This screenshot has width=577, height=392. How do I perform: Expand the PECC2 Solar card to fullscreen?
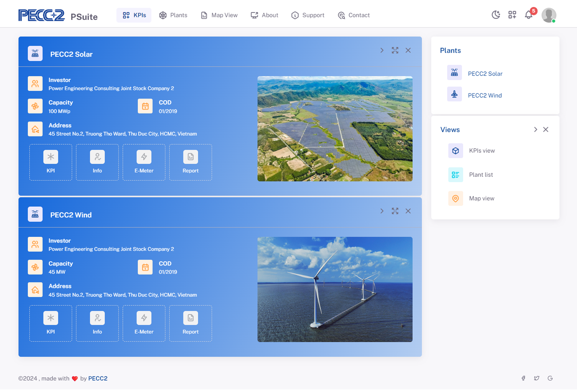click(x=395, y=50)
